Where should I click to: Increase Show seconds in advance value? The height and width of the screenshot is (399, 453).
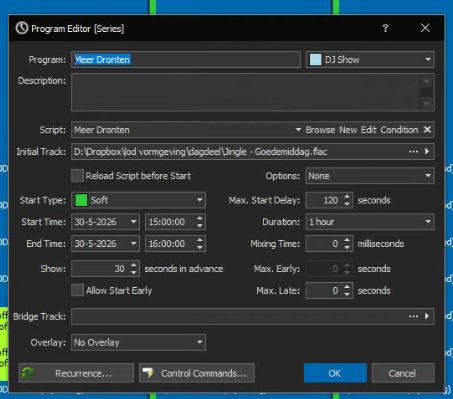point(134,265)
